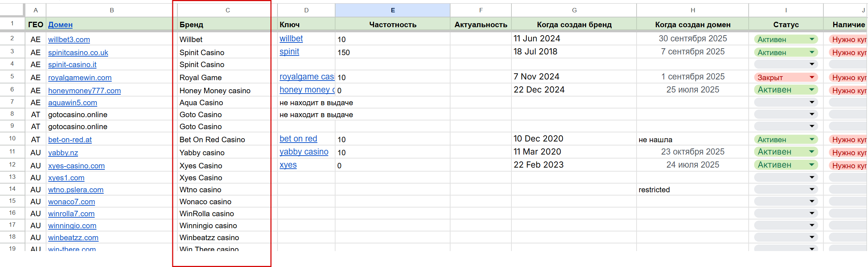Open the empty status dropdown in row 14
Viewport: 868px width, 267px height.
[786, 189]
